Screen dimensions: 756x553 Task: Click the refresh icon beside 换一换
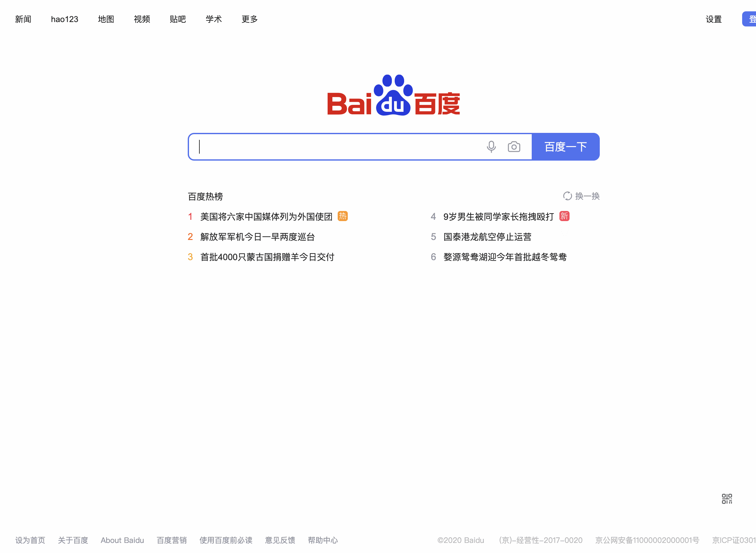567,196
